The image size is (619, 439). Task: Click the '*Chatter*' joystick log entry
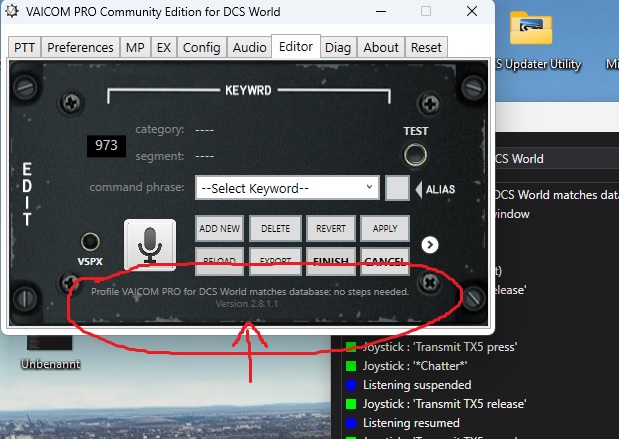click(415, 366)
